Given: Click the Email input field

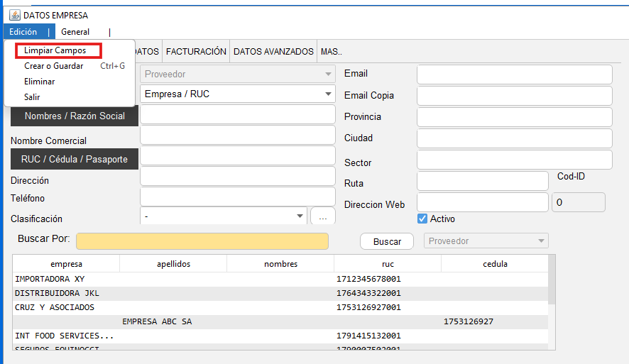Looking at the screenshot, I should pyautogui.click(x=514, y=74).
